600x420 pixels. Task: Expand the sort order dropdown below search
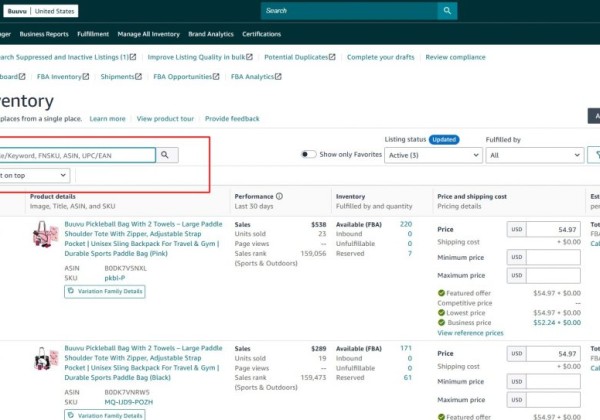point(34,174)
